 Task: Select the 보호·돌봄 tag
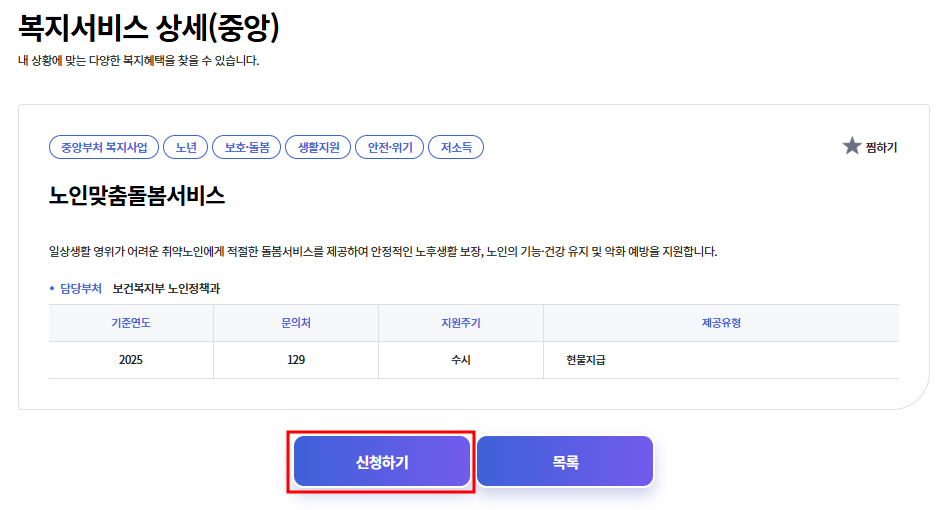click(x=246, y=147)
